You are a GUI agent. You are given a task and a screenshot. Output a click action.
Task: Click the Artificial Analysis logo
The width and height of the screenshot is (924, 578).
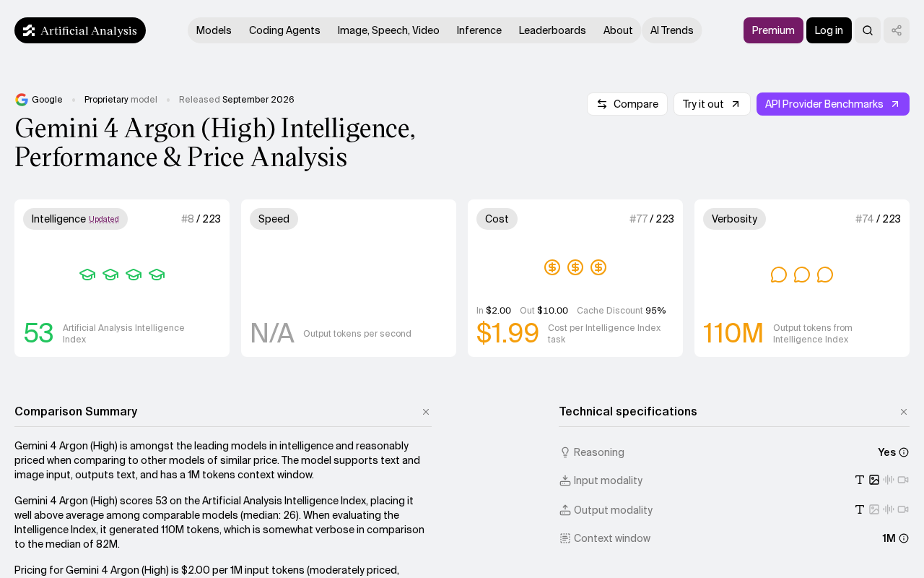coord(80,30)
